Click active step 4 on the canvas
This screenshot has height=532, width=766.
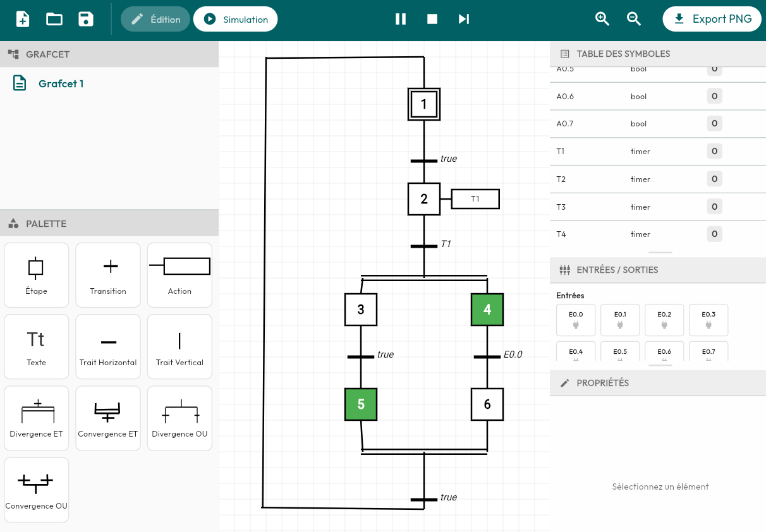point(487,310)
